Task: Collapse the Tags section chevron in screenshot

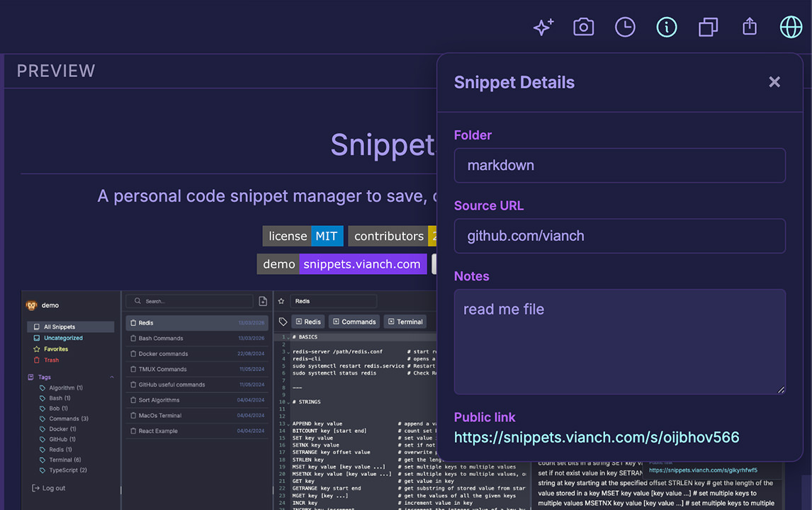Action: pyautogui.click(x=112, y=377)
